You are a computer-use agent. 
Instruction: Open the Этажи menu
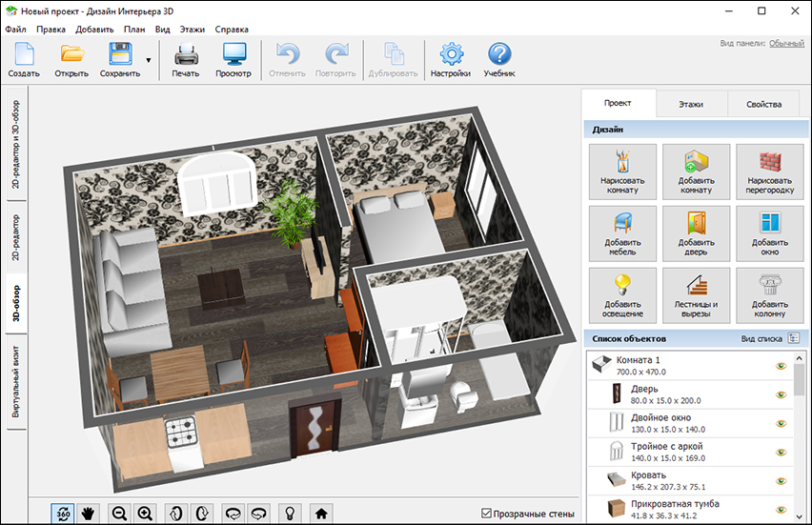(x=193, y=30)
